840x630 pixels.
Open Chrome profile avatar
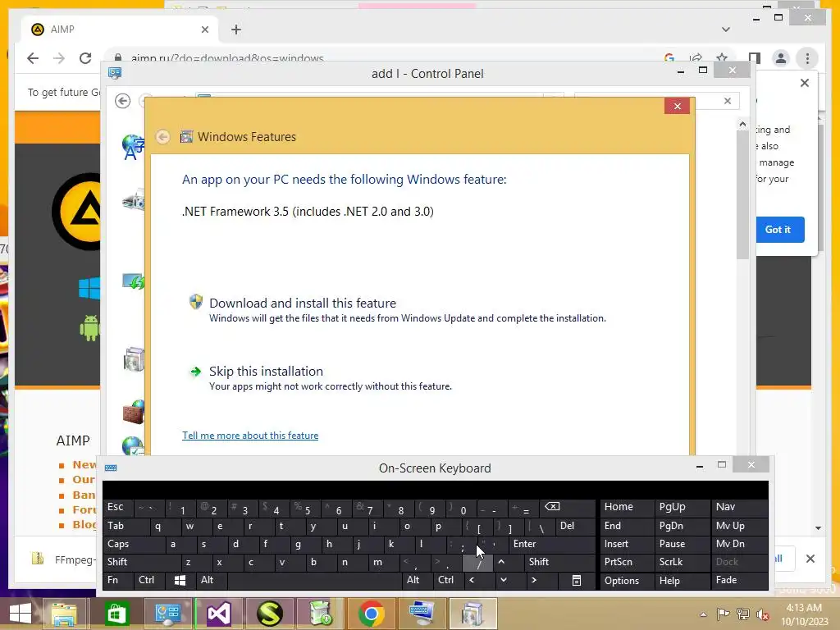[781, 58]
